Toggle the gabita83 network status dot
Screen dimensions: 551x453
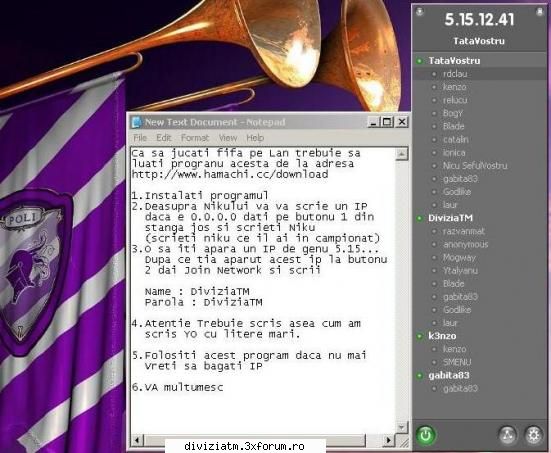point(419,375)
